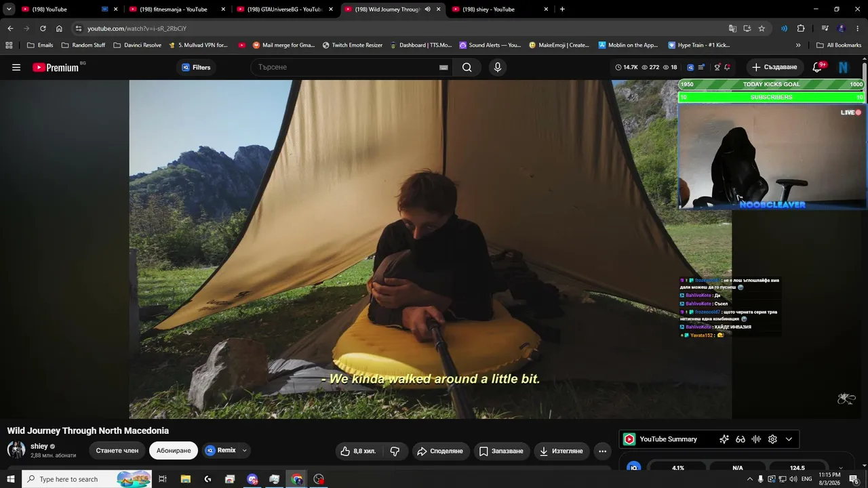Image resolution: width=868 pixels, height=488 pixels.
Task: Open the Emails bookmark folder
Action: coord(40,45)
